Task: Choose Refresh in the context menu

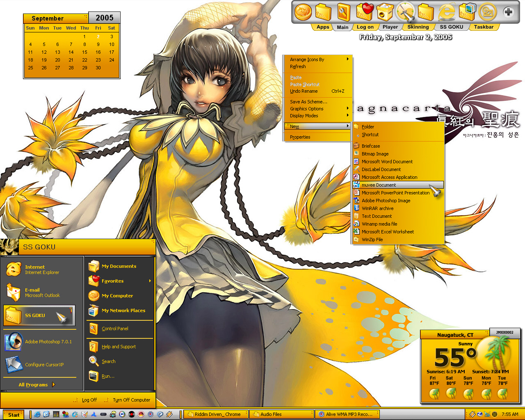Action: tap(318, 66)
